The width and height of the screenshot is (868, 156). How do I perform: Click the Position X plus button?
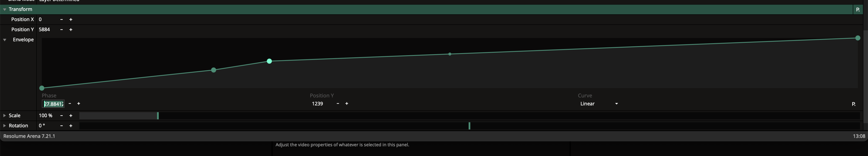(71, 19)
